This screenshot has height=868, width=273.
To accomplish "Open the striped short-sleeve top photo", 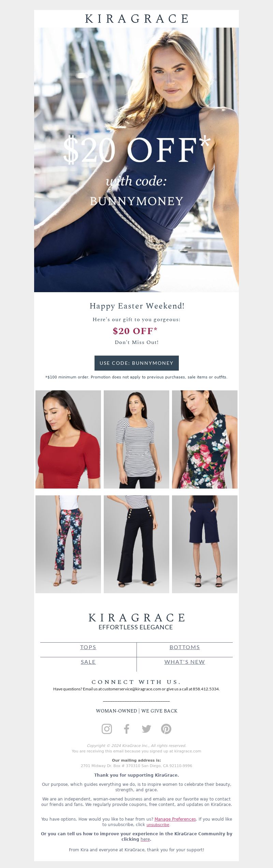I will click(x=136, y=439).
